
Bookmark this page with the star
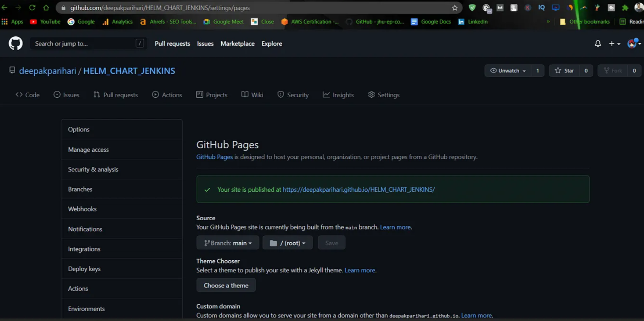pyautogui.click(x=454, y=8)
